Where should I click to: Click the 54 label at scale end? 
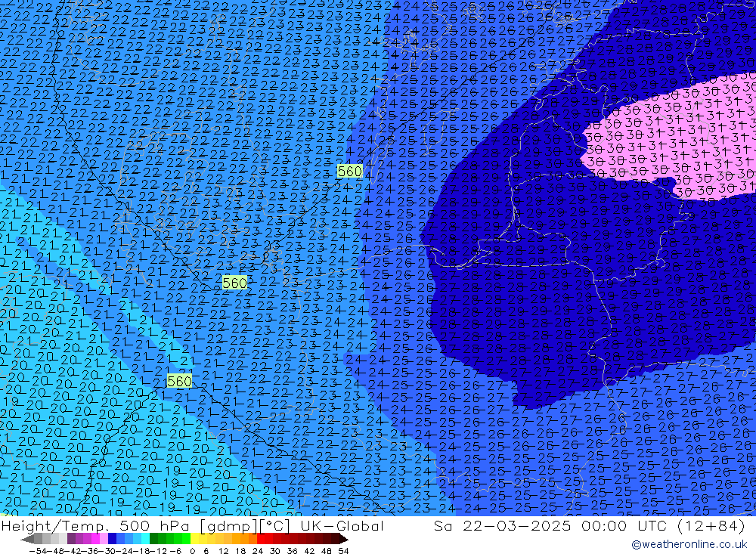[343, 551]
